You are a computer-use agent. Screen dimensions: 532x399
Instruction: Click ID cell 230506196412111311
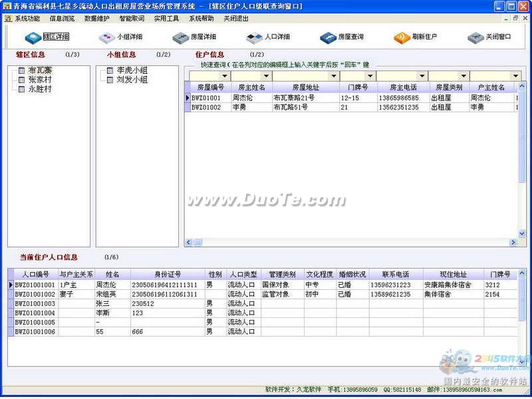click(x=168, y=285)
